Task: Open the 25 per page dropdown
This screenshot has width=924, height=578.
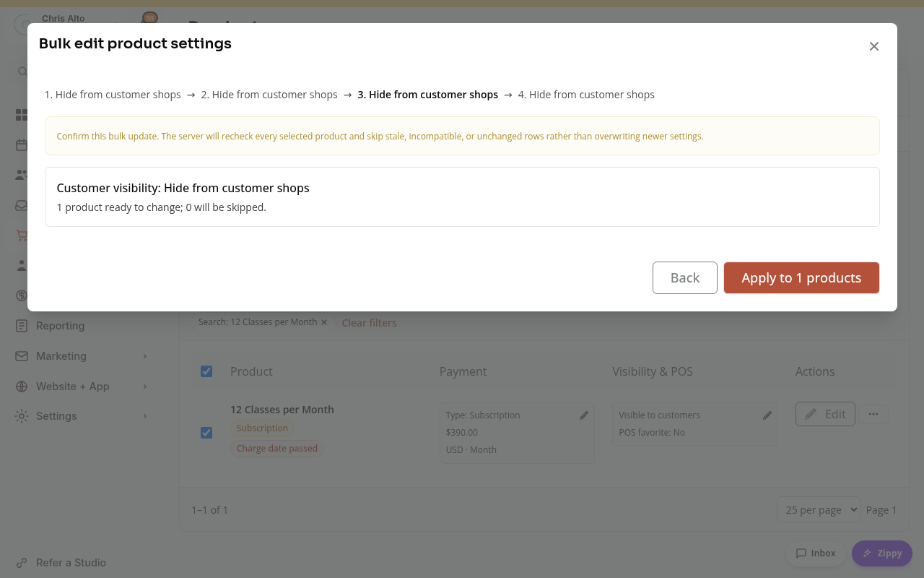Action: (818, 509)
